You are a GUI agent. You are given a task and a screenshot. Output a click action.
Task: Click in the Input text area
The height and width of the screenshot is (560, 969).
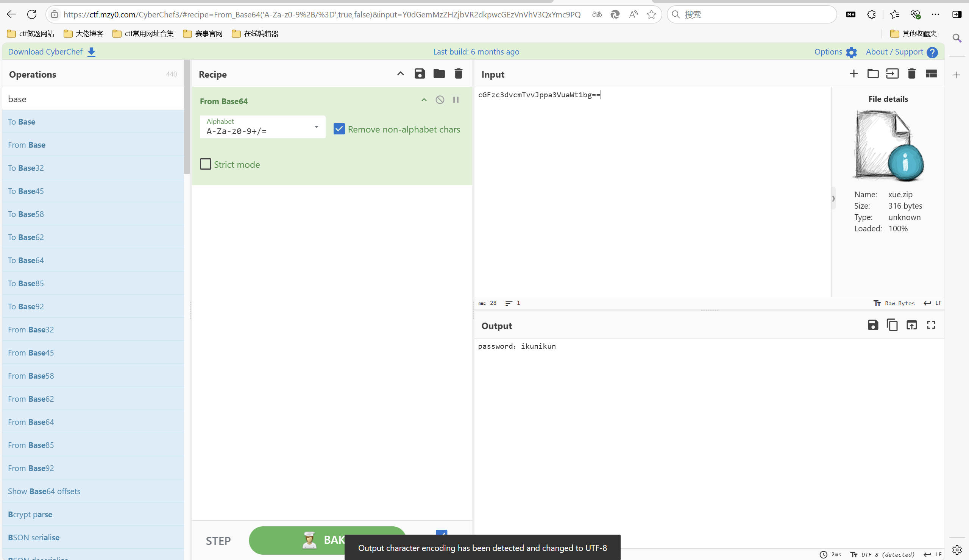652,192
